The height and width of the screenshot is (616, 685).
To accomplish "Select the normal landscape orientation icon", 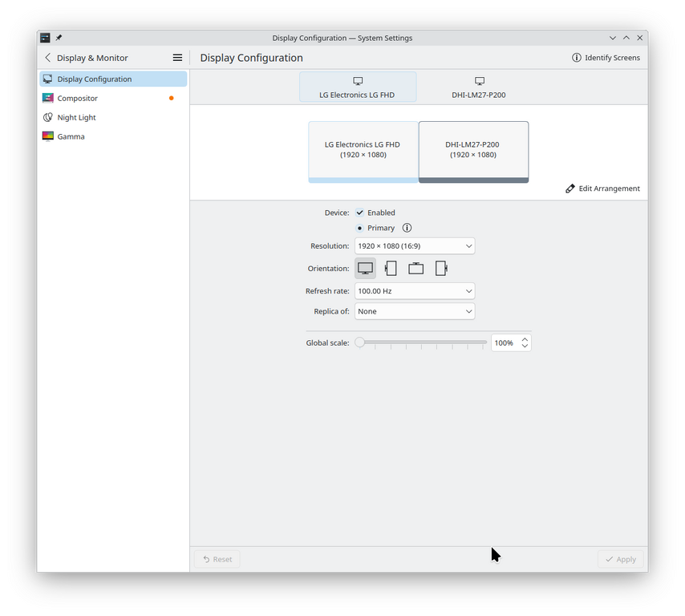I will click(x=365, y=269).
